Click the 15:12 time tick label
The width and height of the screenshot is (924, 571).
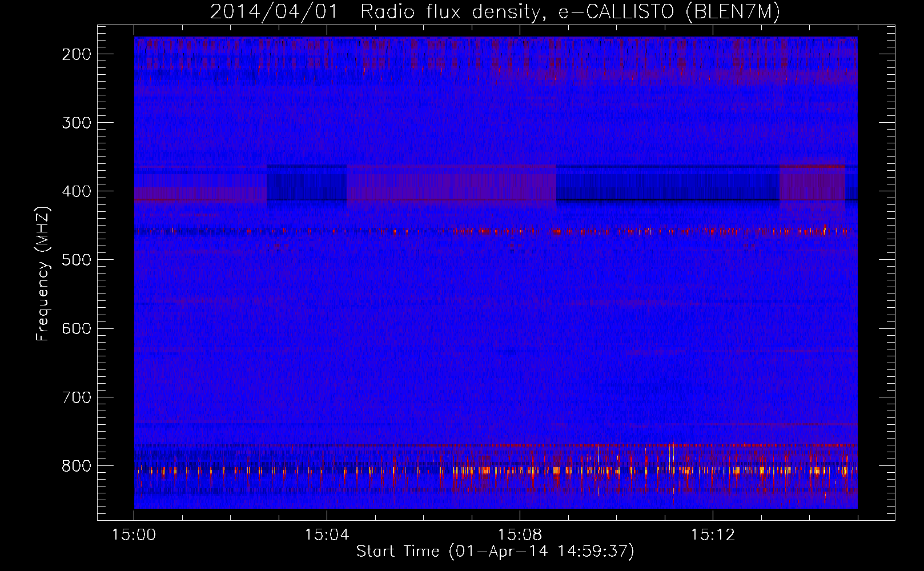tap(712, 535)
